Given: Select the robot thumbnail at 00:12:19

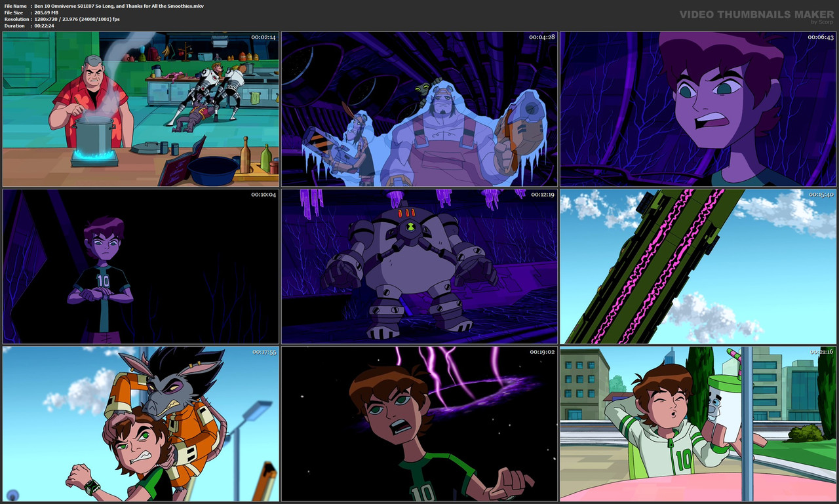Looking at the screenshot, I should click(x=419, y=267).
